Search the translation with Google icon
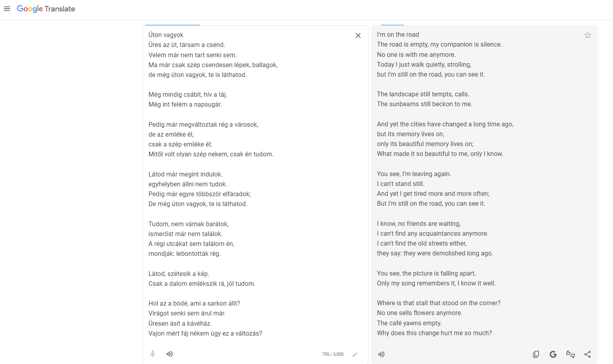The width and height of the screenshot is (613, 364). pyautogui.click(x=553, y=354)
